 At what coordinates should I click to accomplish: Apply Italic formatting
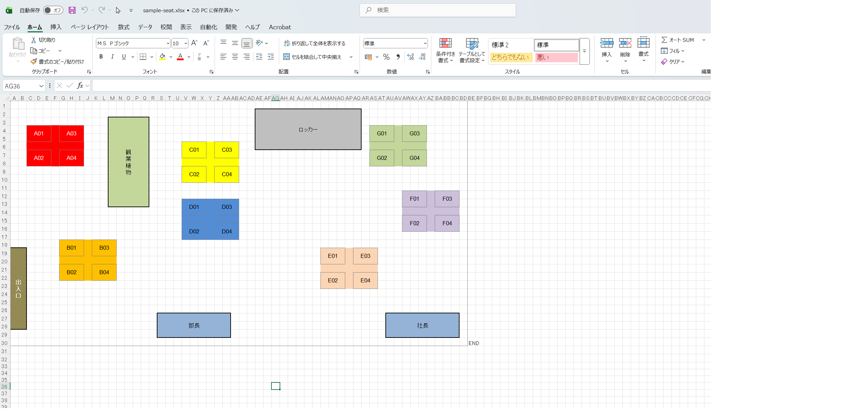[112, 57]
